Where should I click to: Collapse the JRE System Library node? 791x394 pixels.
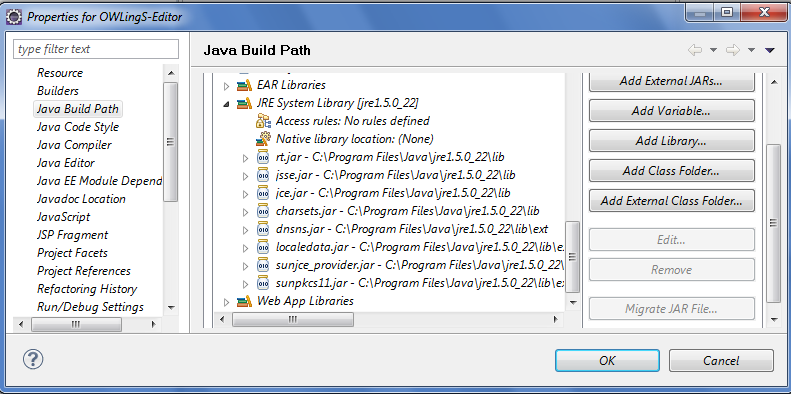[x=227, y=104]
